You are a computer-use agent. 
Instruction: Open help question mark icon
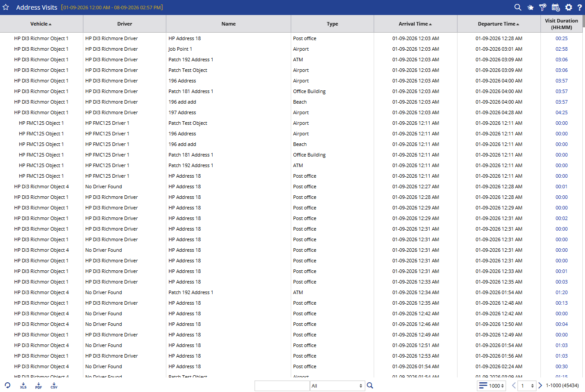pos(580,7)
